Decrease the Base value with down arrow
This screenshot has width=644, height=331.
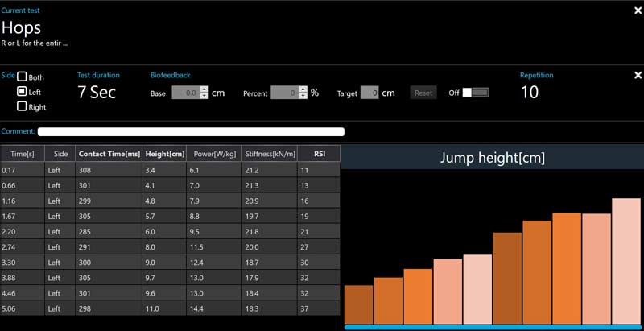(x=204, y=96)
